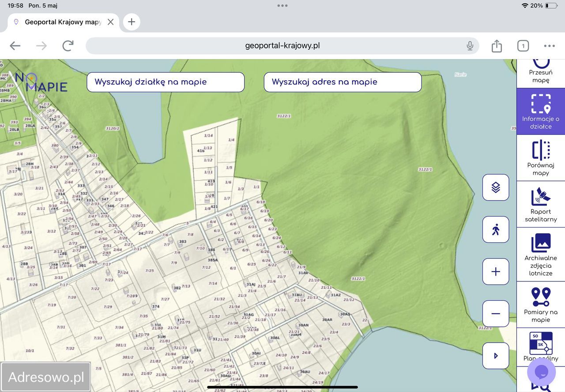The width and height of the screenshot is (565, 392).
Task: Open the Porównaj mapy tool
Action: coord(541,158)
